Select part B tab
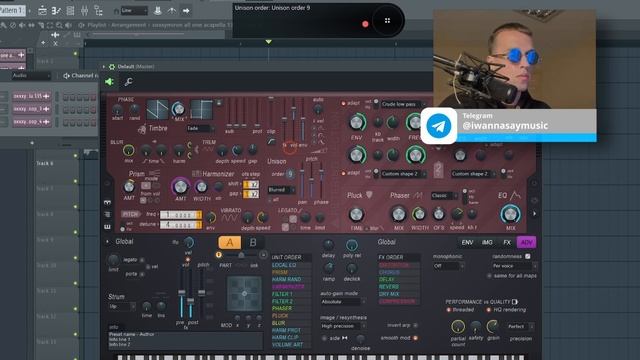Image resolution: width=640 pixels, height=360 pixels. [253, 242]
